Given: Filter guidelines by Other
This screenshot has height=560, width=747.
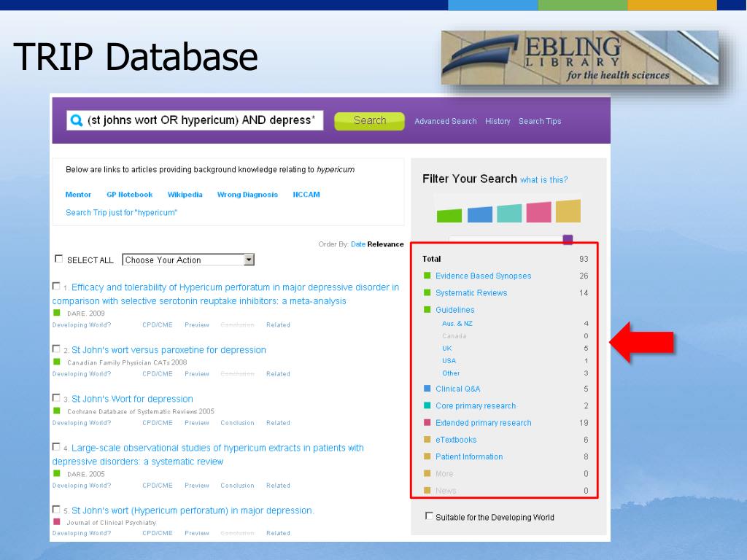Looking at the screenshot, I should pyautogui.click(x=451, y=373).
